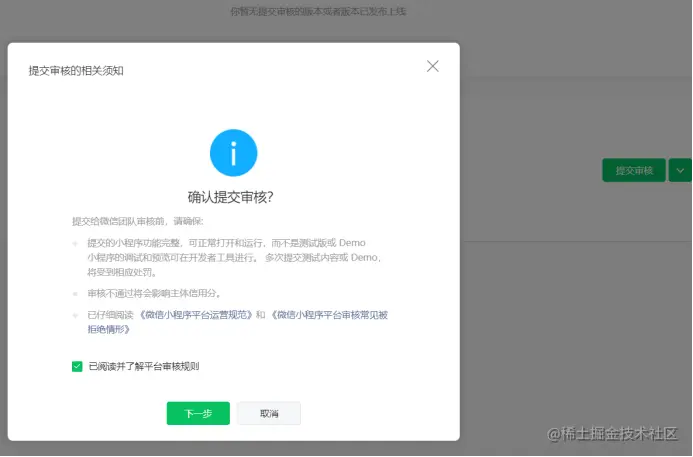Click text 审核不通过将会影响主体信用分

154,293
